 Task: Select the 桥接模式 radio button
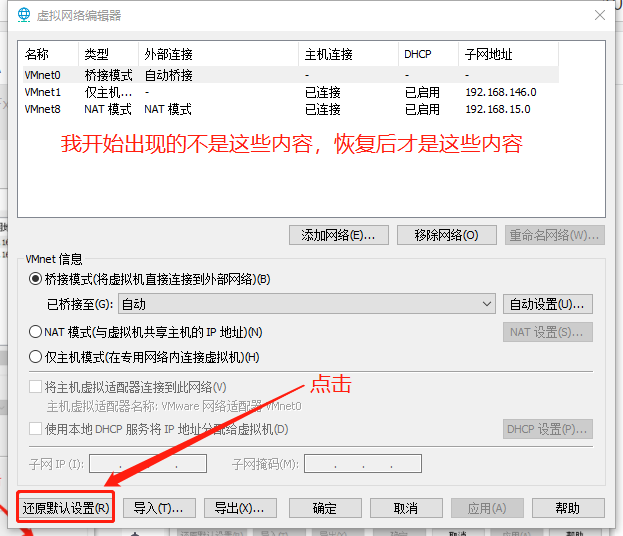click(x=35, y=279)
